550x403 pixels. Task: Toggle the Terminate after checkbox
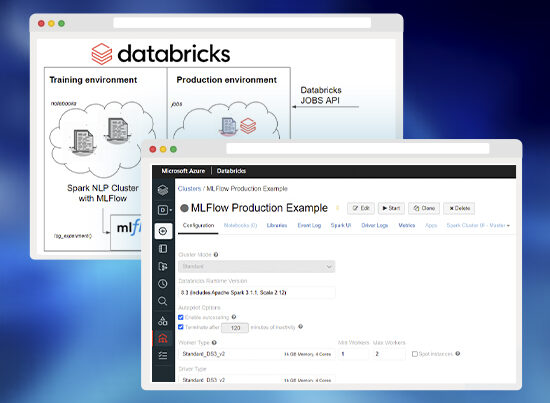181,327
